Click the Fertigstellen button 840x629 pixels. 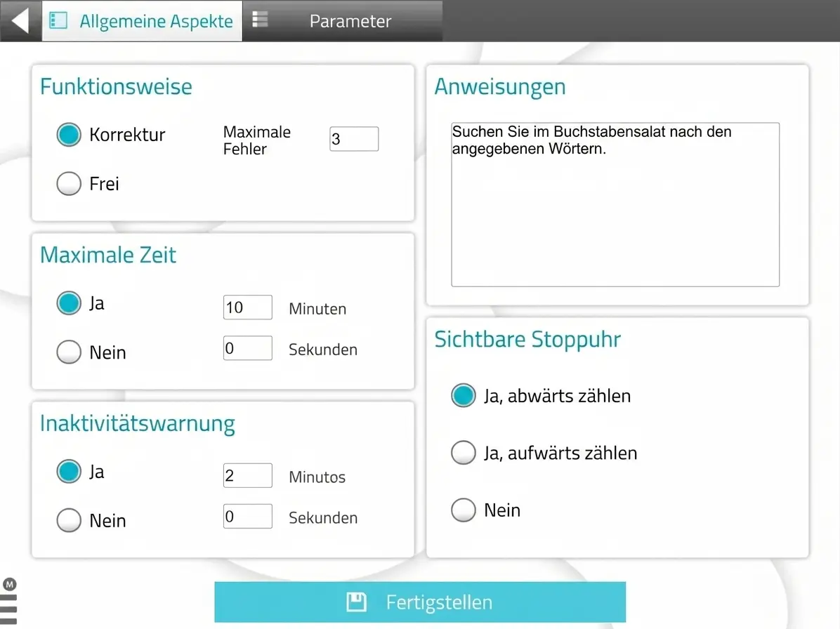point(420,602)
